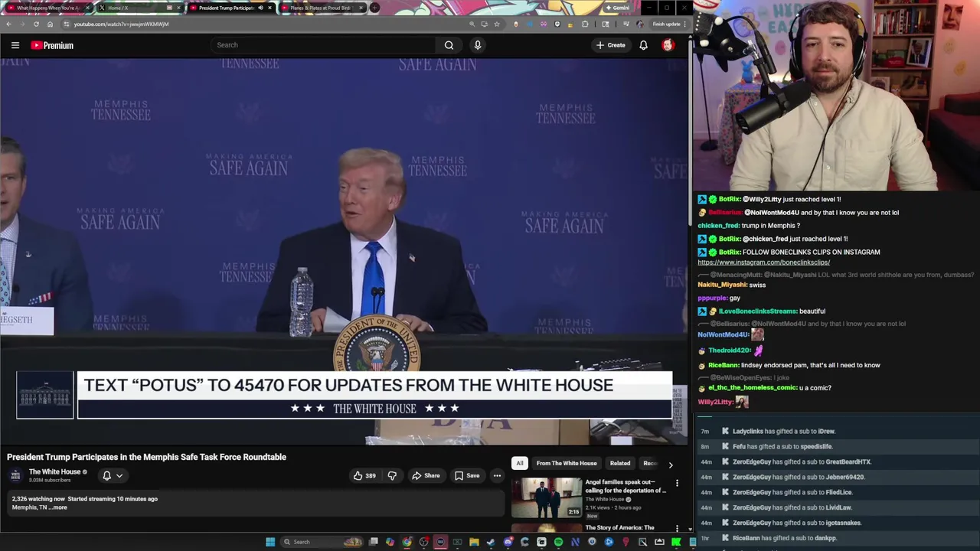Share the video

(426, 475)
